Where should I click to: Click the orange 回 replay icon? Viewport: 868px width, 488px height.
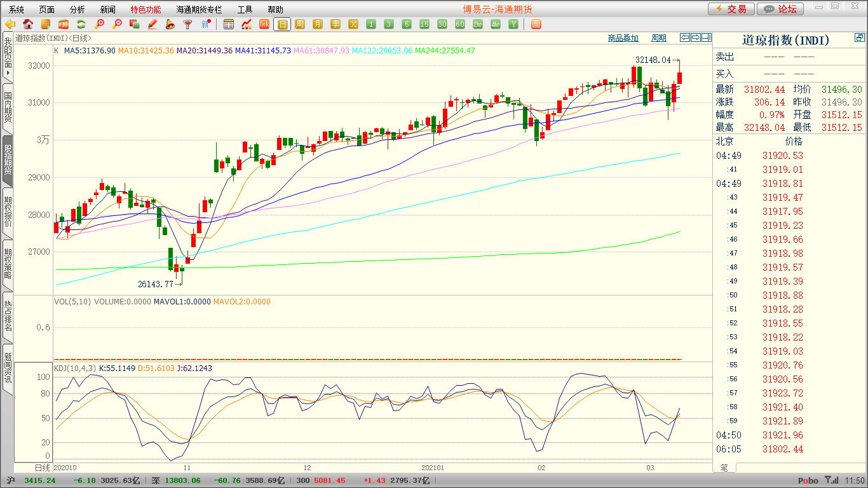(536, 24)
